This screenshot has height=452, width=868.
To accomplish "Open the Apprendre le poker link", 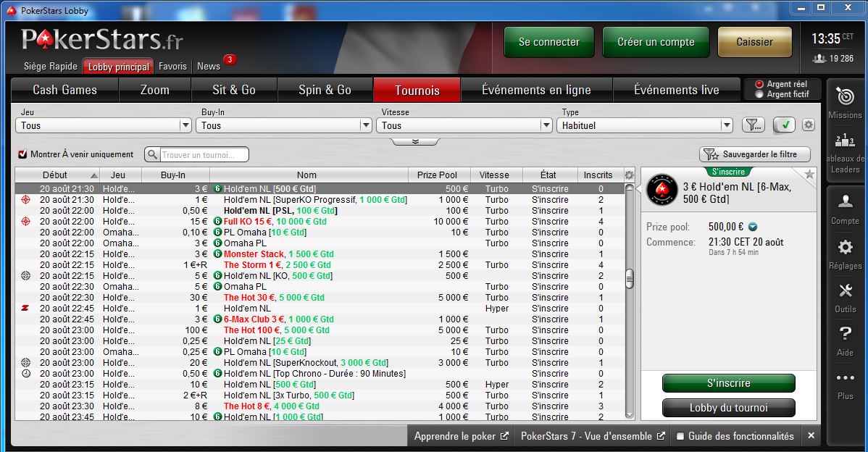I will [x=461, y=436].
